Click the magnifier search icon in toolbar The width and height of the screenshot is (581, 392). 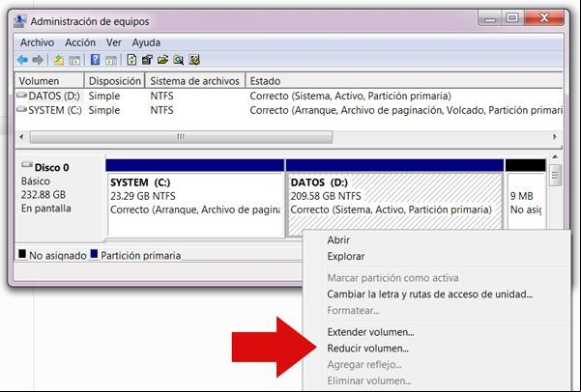coord(178,60)
